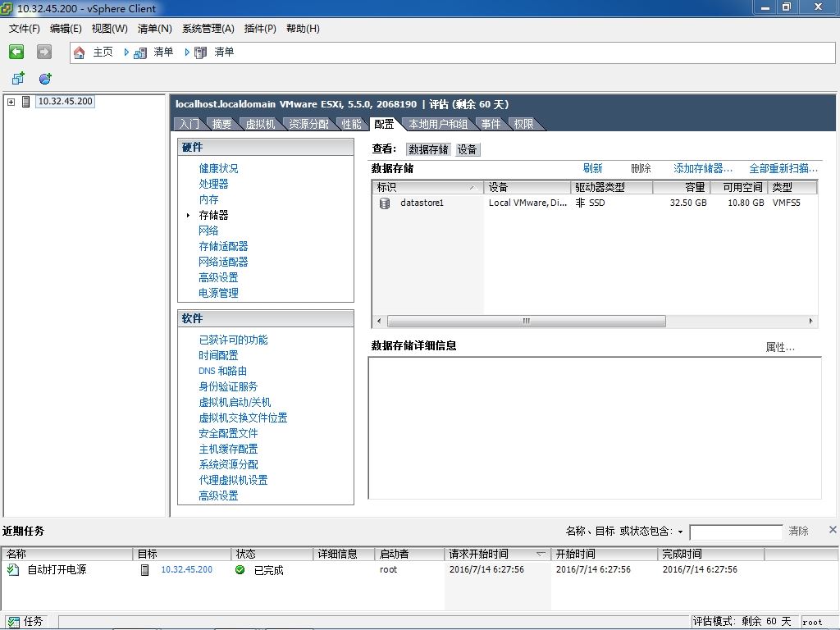Click the auto power-on task icon
The image size is (840, 630).
point(13,569)
